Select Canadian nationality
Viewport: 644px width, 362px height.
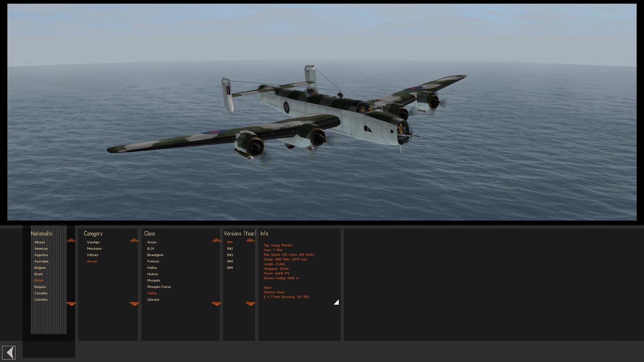(41, 293)
